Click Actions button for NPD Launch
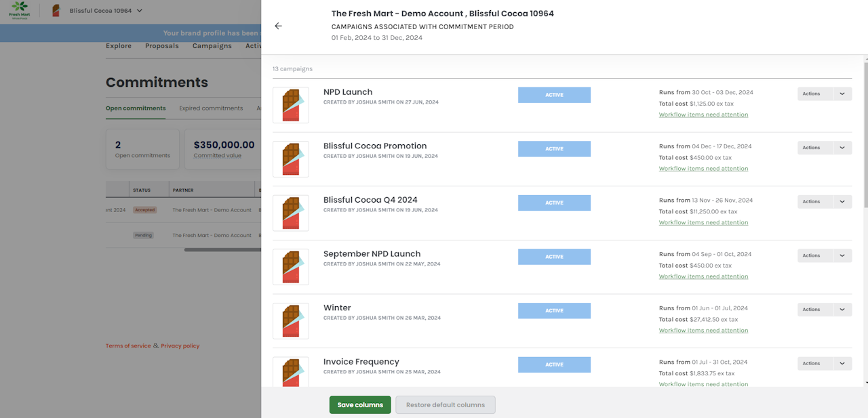This screenshot has width=868, height=418. (814, 93)
